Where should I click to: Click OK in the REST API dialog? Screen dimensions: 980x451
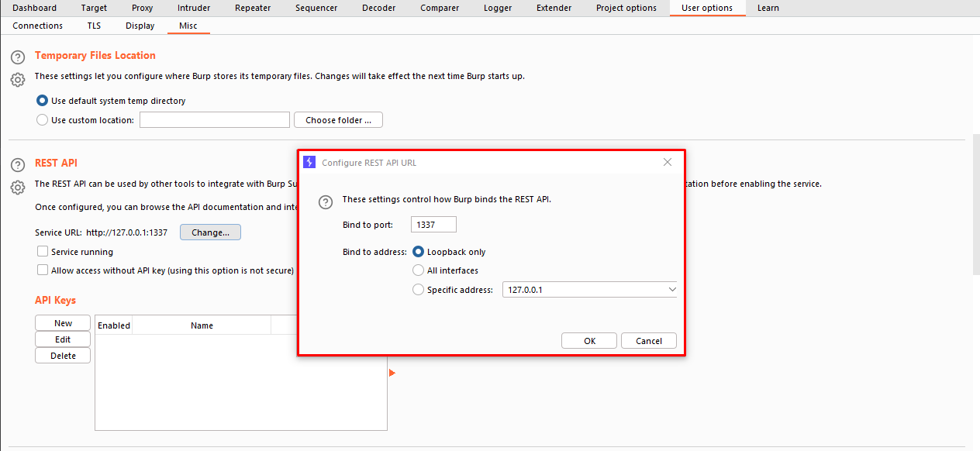pyautogui.click(x=589, y=341)
